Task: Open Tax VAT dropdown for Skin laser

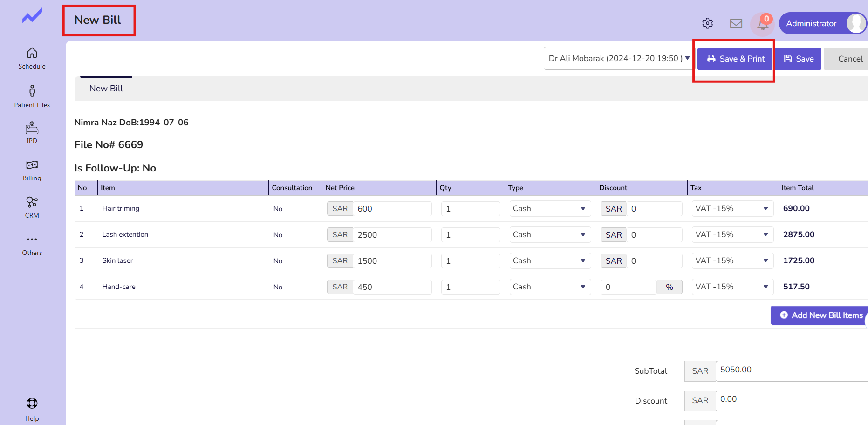Action: (x=732, y=261)
